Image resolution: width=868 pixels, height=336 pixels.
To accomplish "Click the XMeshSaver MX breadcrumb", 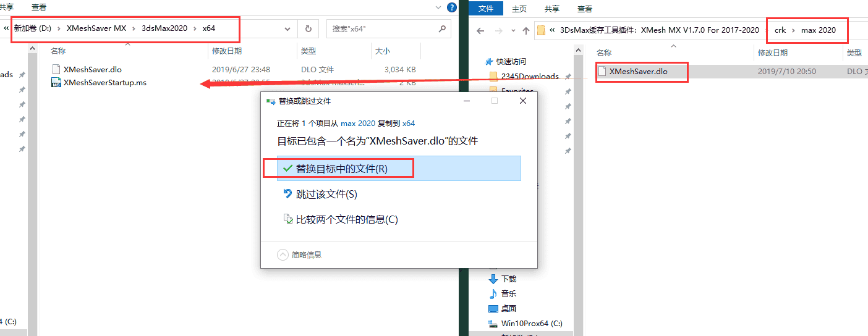I will (96, 28).
